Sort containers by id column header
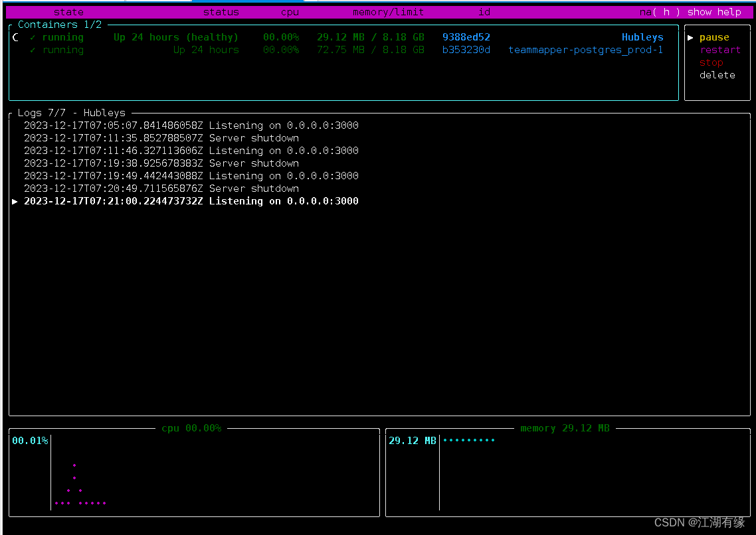Viewport: 756px width, 535px height. 484,12
